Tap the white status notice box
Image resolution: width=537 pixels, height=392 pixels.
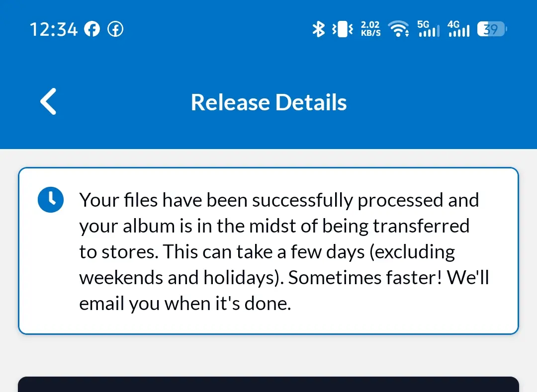coord(268,251)
